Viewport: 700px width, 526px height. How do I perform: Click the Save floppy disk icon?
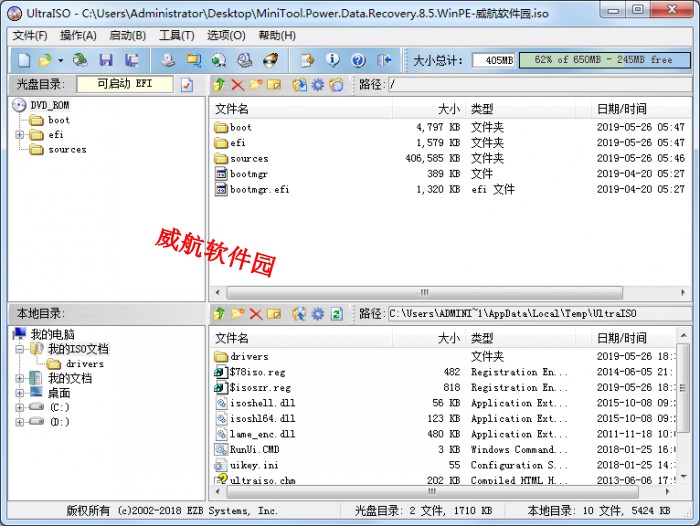click(x=106, y=60)
